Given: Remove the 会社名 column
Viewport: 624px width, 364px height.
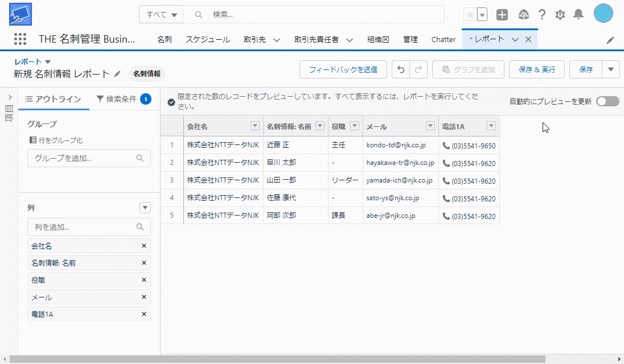Looking at the screenshot, I should [144, 246].
